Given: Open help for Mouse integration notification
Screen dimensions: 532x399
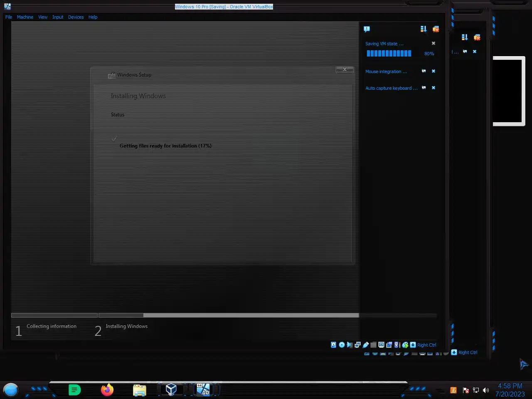Looking at the screenshot, I should (x=424, y=71).
